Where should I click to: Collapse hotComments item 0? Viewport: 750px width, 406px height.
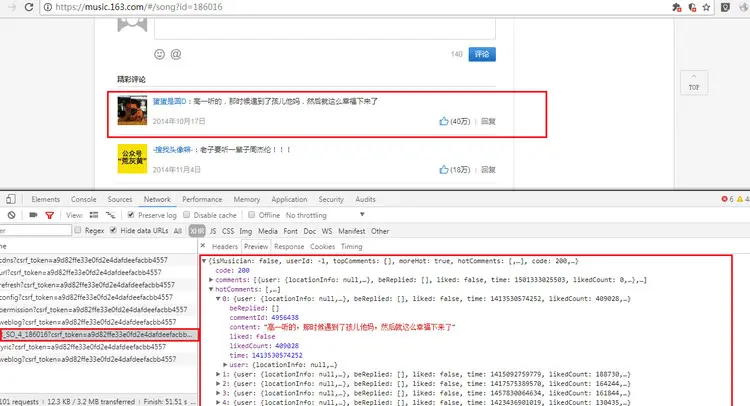(x=218, y=299)
